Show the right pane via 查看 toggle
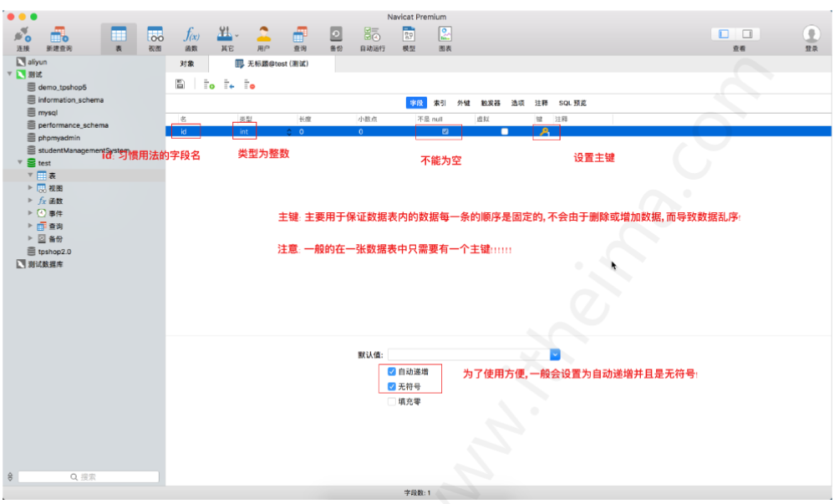 (x=748, y=33)
